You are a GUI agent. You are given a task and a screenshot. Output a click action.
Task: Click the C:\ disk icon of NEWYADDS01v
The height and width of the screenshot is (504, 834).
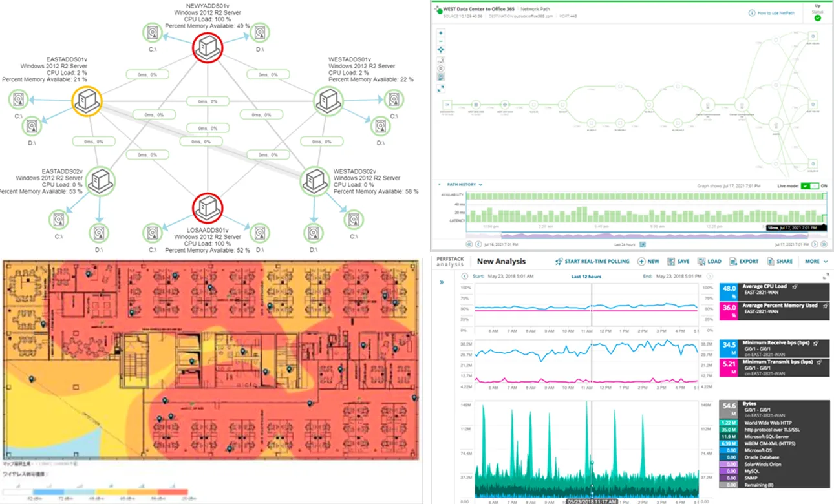tap(153, 32)
